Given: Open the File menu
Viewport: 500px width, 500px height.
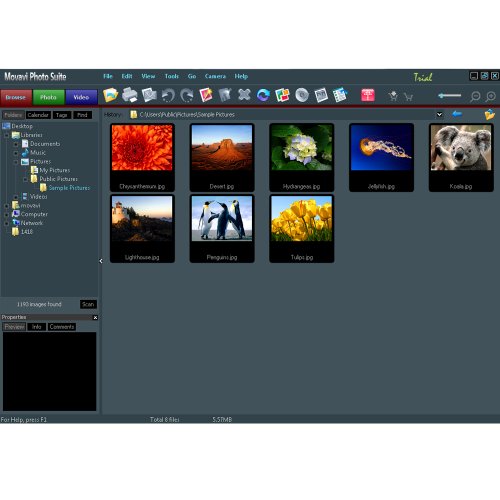Looking at the screenshot, I should click(108, 76).
